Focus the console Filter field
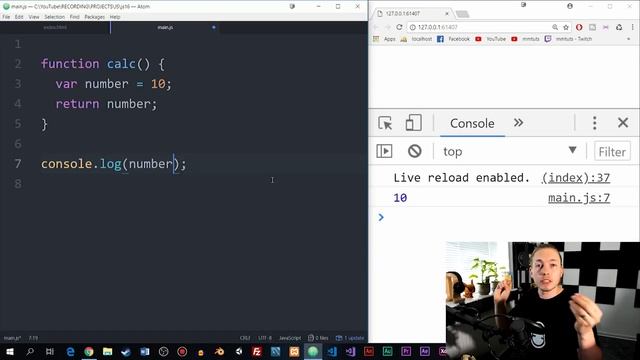640x360 pixels. 612,152
